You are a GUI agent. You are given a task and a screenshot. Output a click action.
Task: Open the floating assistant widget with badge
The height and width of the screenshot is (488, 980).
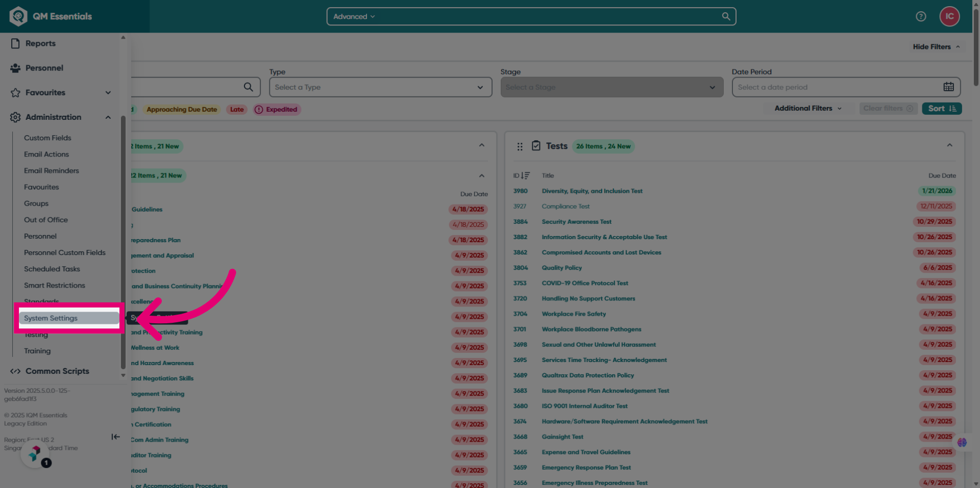click(x=35, y=454)
